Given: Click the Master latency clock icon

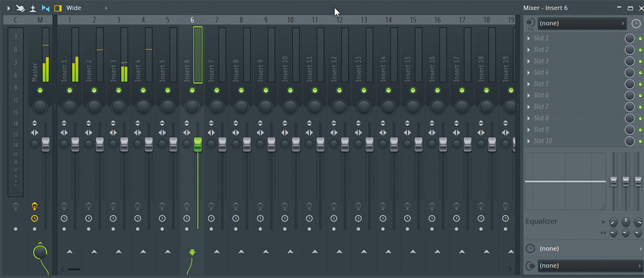Looking at the screenshot, I should coord(34,218).
